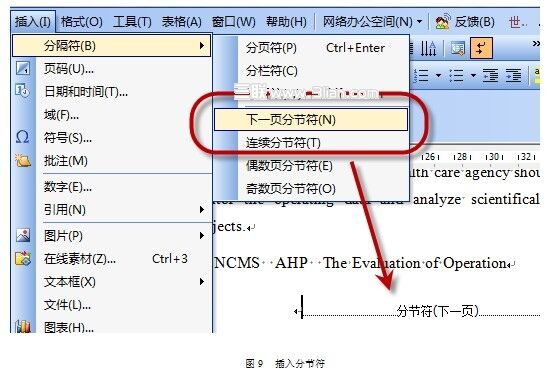Click the decrease indent icon
The height and width of the screenshot is (377, 549).
point(490,75)
